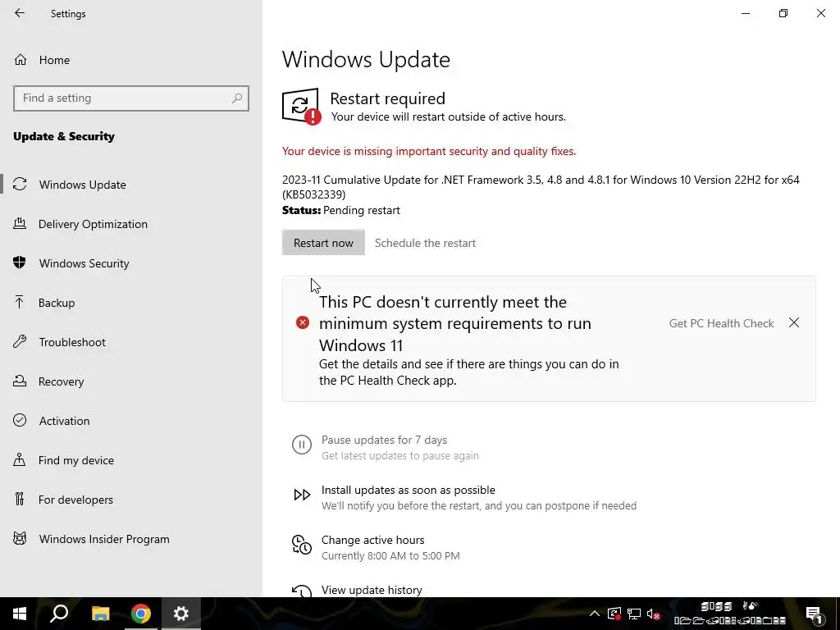Click the fast-forward icon for Install updates
This screenshot has width=840, height=630.
click(x=302, y=495)
